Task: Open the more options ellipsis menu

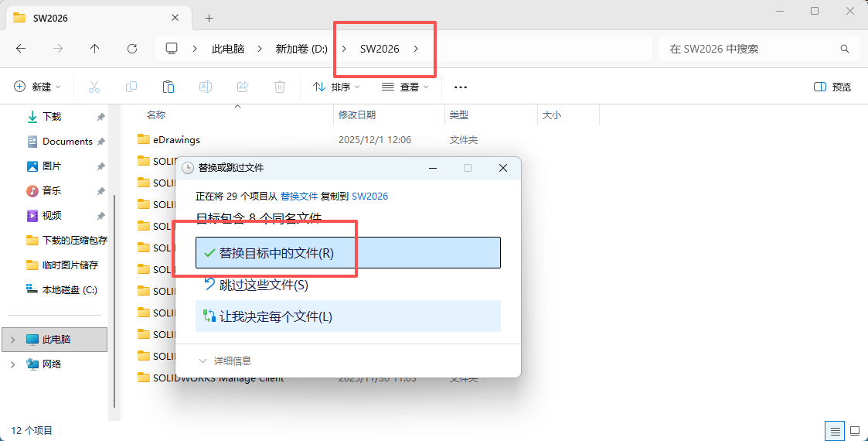Action: point(461,87)
